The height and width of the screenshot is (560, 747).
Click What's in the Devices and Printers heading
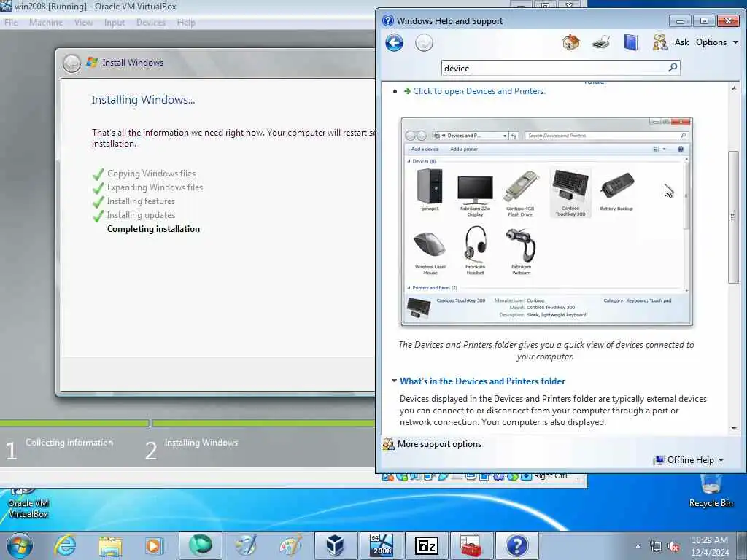click(482, 381)
